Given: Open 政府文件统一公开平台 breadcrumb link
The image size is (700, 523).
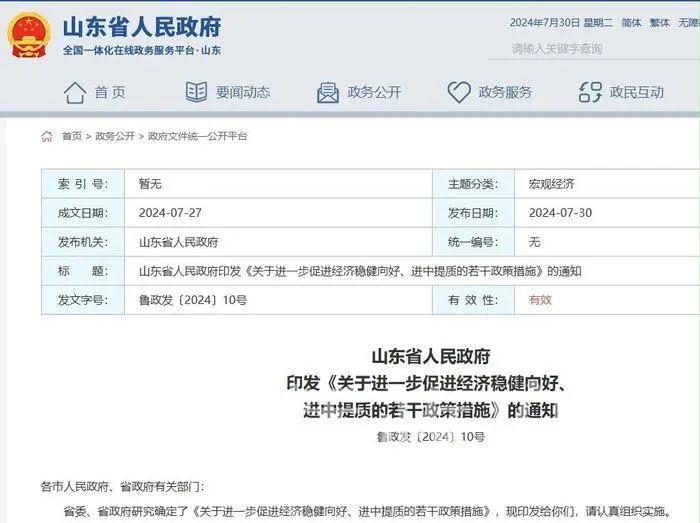Looking at the screenshot, I should pyautogui.click(x=197, y=136).
